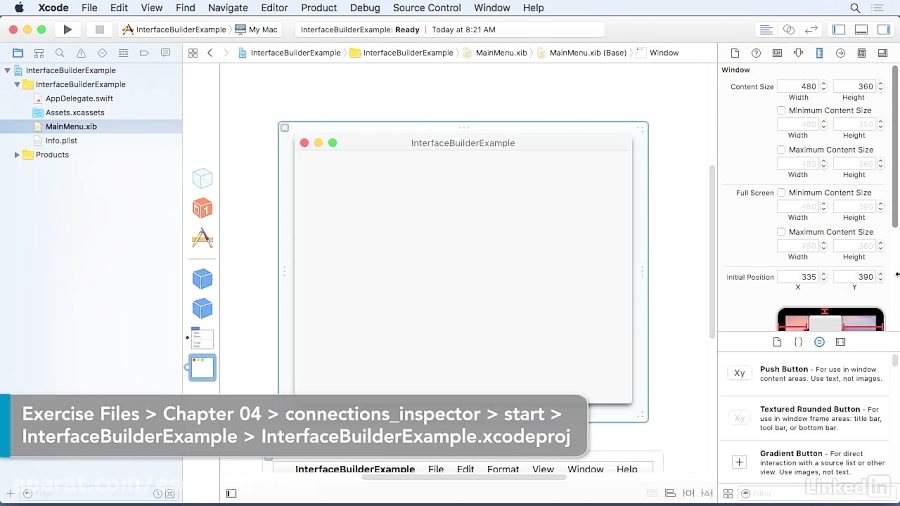Show the Identity inspector
This screenshot has width=900, height=506.
(777, 53)
